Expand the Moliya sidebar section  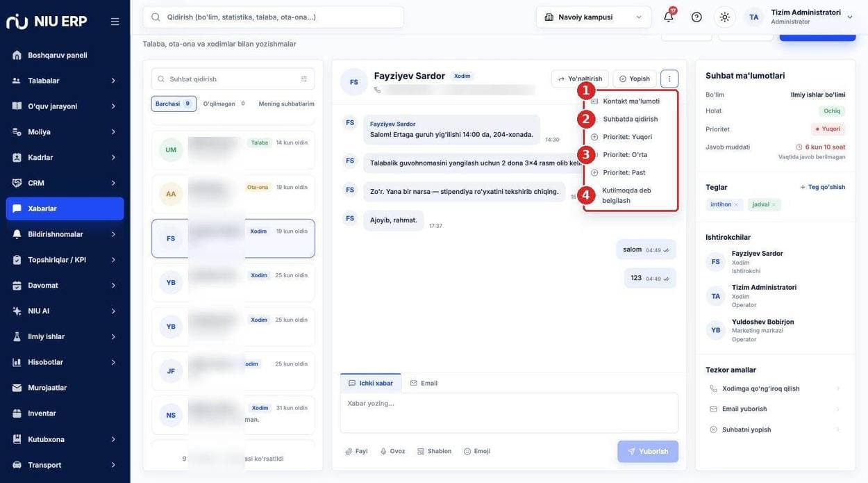65,132
